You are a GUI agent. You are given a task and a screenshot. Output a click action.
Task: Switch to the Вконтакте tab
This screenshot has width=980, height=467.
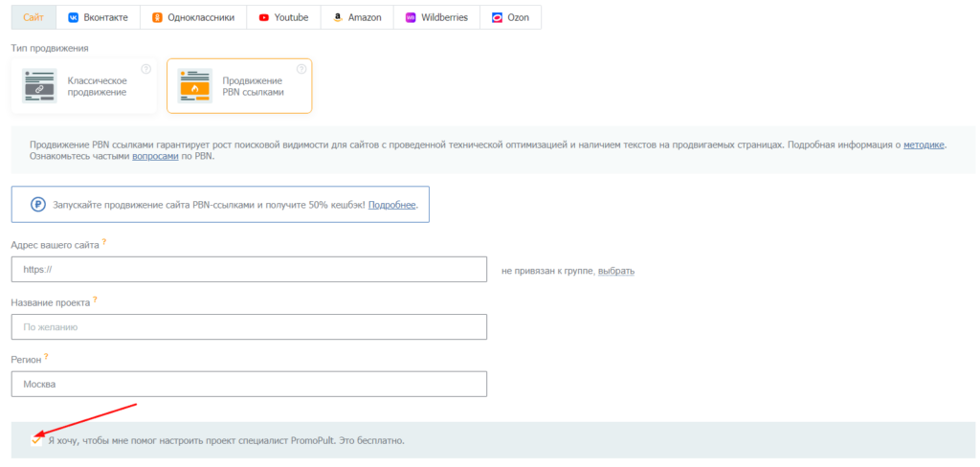pyautogui.click(x=99, y=17)
